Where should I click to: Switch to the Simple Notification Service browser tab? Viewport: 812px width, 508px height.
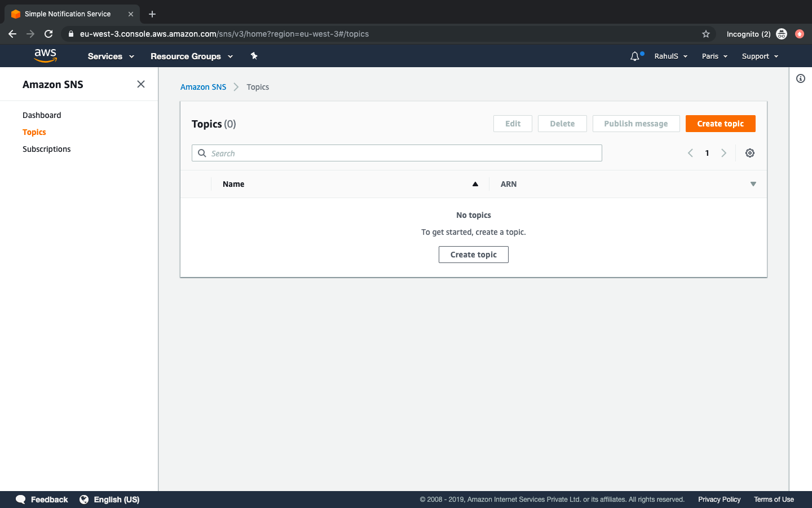(68, 14)
